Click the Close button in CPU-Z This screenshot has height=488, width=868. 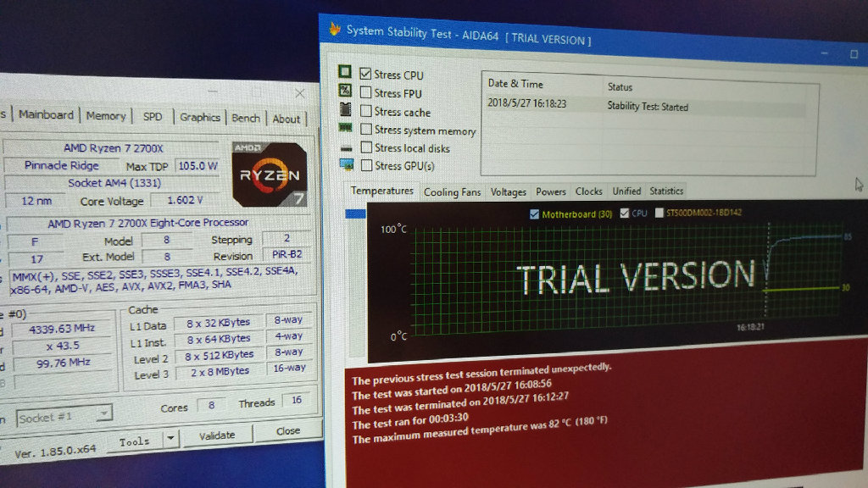click(x=288, y=430)
